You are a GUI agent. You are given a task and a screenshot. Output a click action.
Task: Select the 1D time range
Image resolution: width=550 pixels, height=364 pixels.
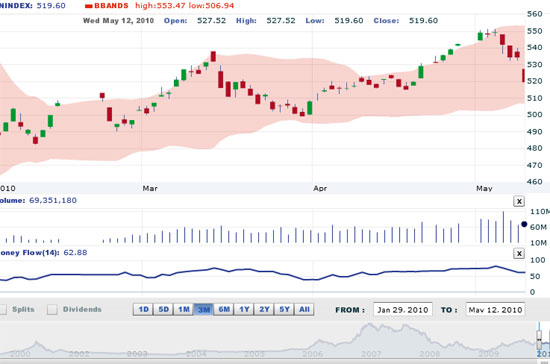coord(143,309)
